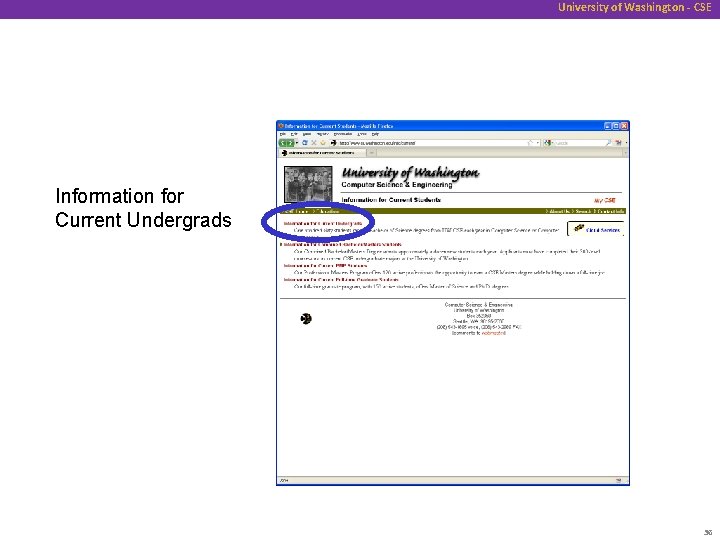The width and height of the screenshot is (720, 540).
Task: Click the black logo icon in page footer
Action: (306, 318)
